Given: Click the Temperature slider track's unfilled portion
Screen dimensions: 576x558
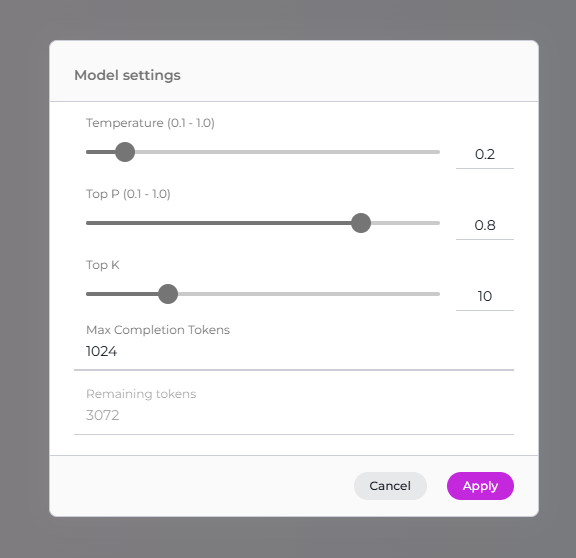Looking at the screenshot, I should click(287, 152).
